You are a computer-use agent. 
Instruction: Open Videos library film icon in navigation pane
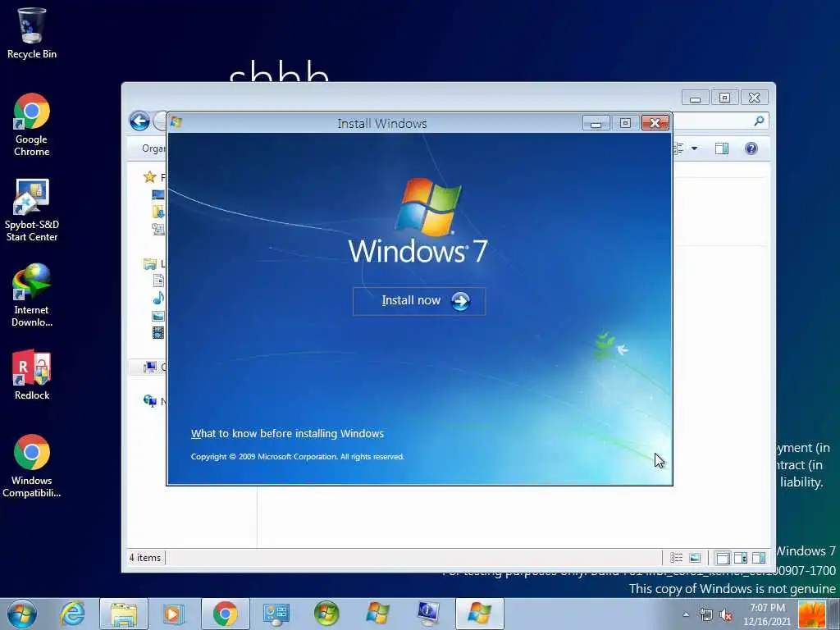click(158, 333)
